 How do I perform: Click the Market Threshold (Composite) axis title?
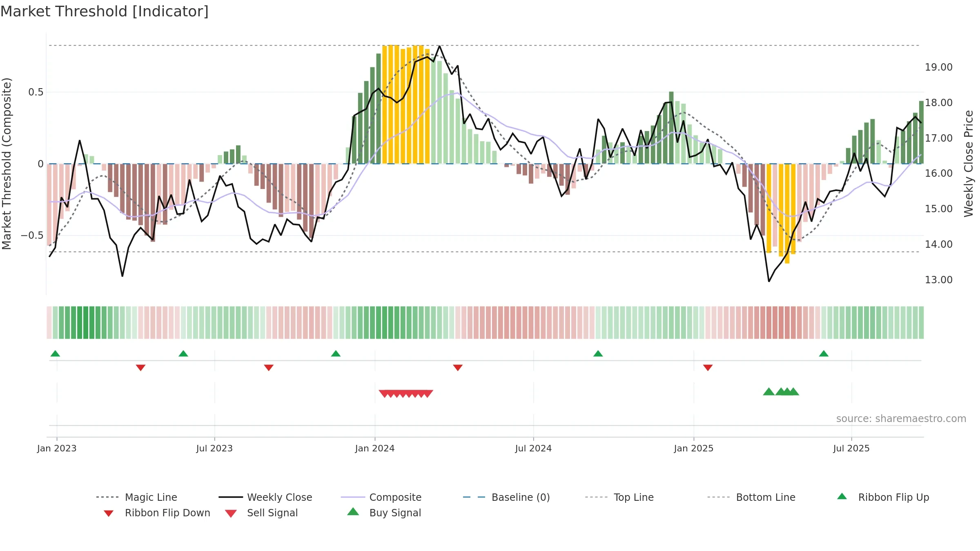pyautogui.click(x=7, y=164)
